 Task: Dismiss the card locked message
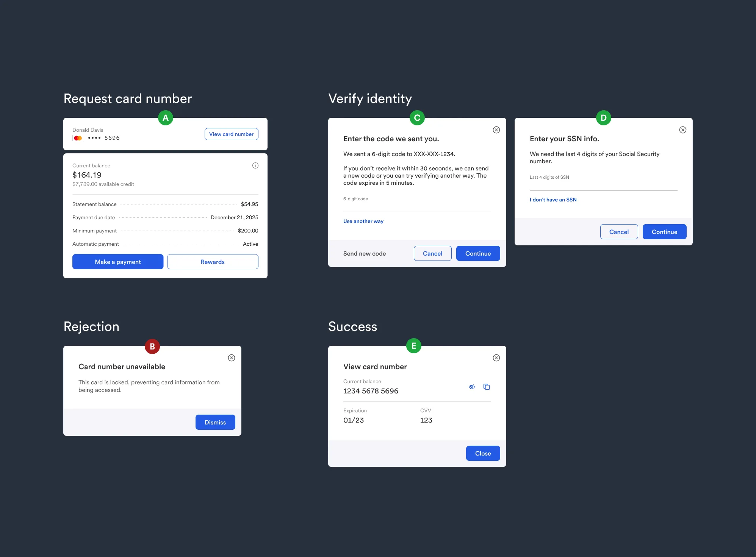pyautogui.click(x=215, y=422)
